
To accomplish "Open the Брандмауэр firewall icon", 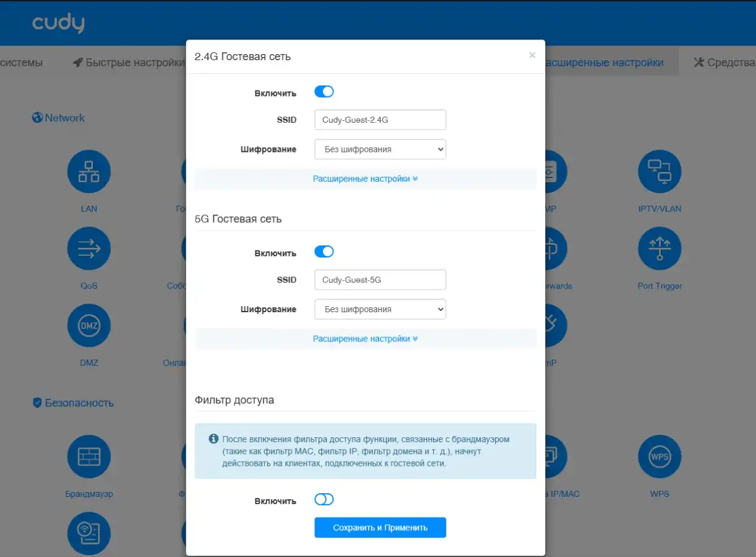I will coord(89,457).
